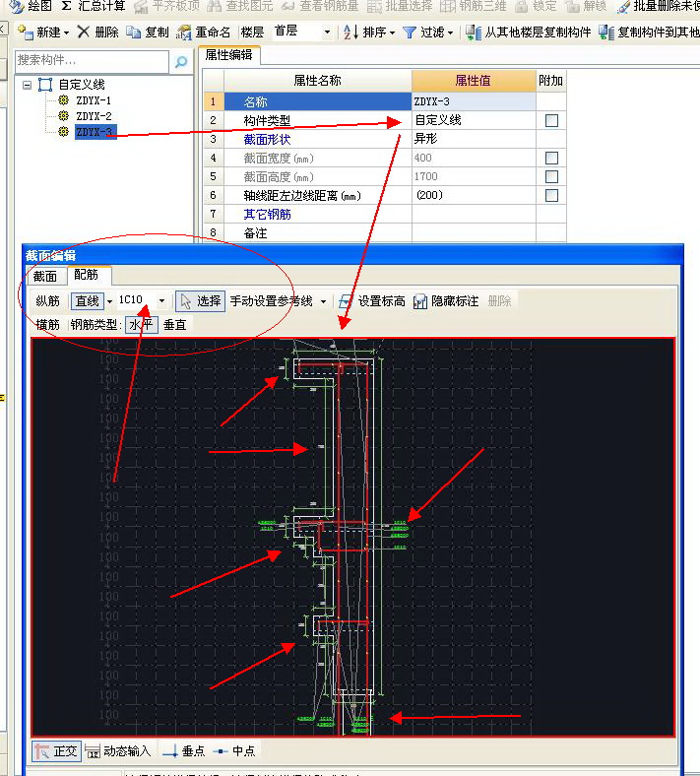Select ZDYX-3 in component tree
Image resolution: width=700 pixels, height=776 pixels.
[95, 132]
